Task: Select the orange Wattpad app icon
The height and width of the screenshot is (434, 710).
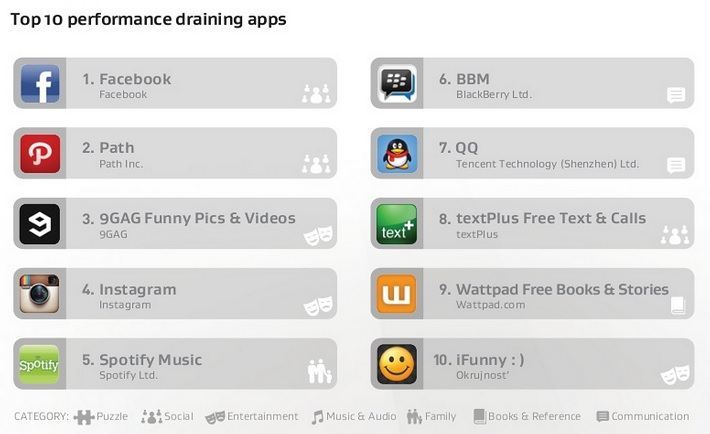Action: [x=397, y=294]
